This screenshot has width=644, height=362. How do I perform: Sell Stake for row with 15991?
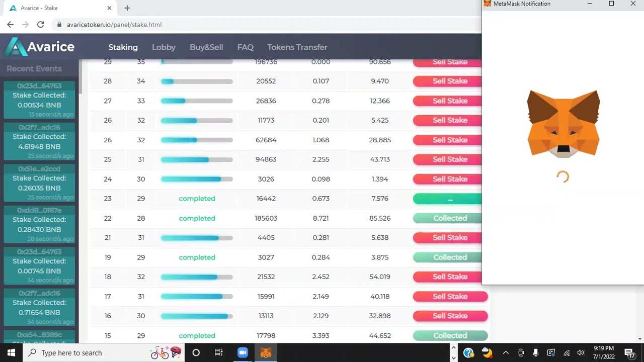(450, 296)
